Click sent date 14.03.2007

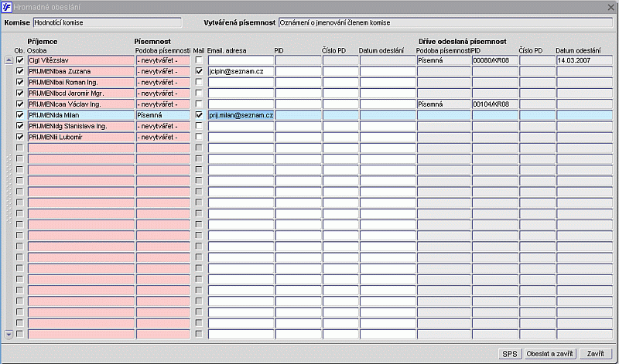point(585,60)
